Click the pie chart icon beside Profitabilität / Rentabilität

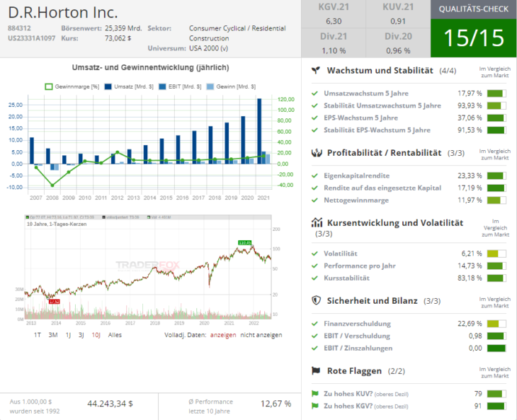(315, 152)
